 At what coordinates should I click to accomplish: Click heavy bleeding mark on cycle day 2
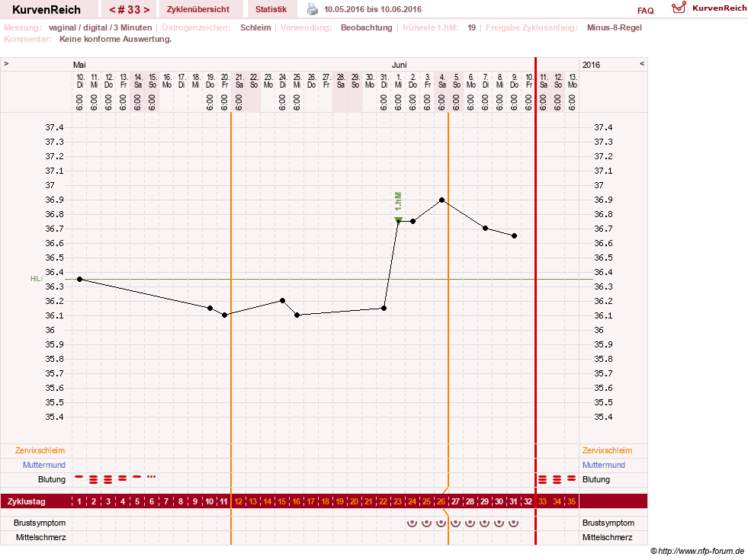point(94,479)
